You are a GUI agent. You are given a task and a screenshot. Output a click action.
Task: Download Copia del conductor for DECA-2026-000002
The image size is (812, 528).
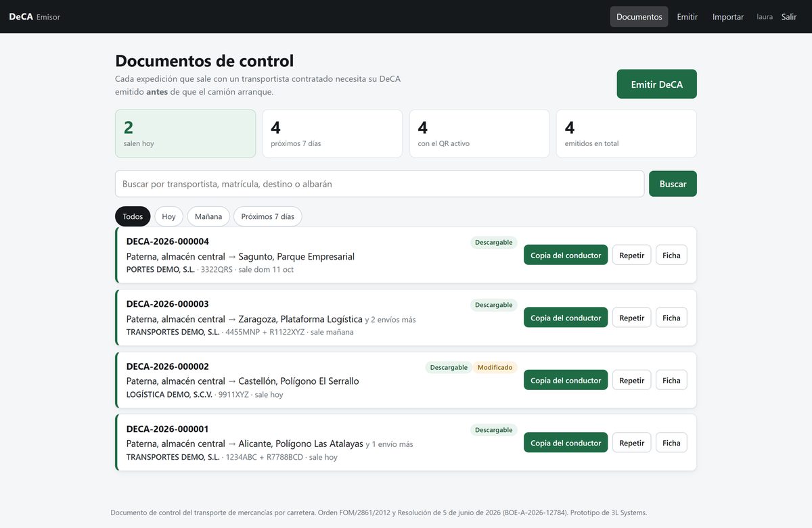click(566, 380)
